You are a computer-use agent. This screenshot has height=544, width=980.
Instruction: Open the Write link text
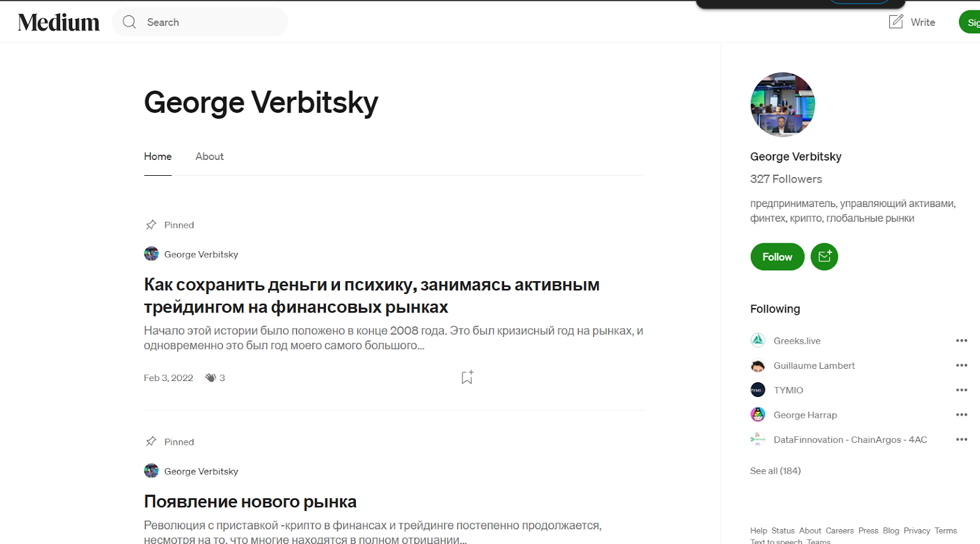[x=922, y=22]
